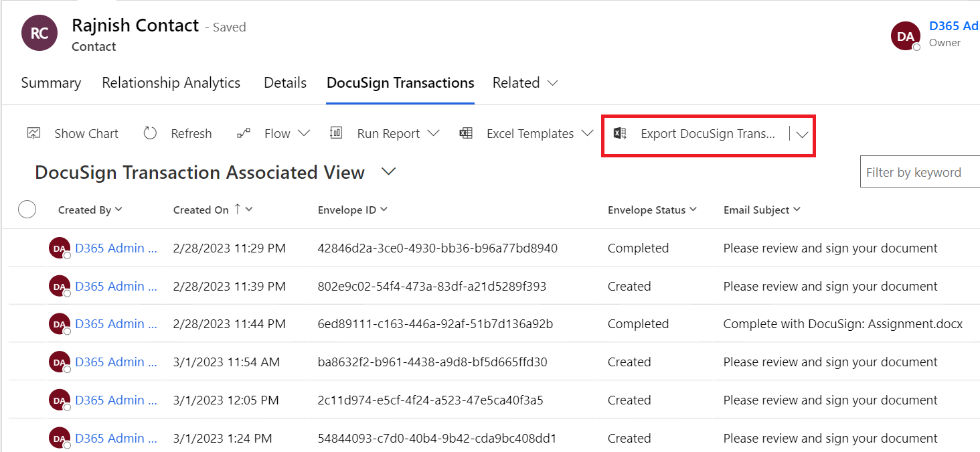980x452 pixels.
Task: Open the D365 Ad owner link in the header
Action: pos(954,26)
